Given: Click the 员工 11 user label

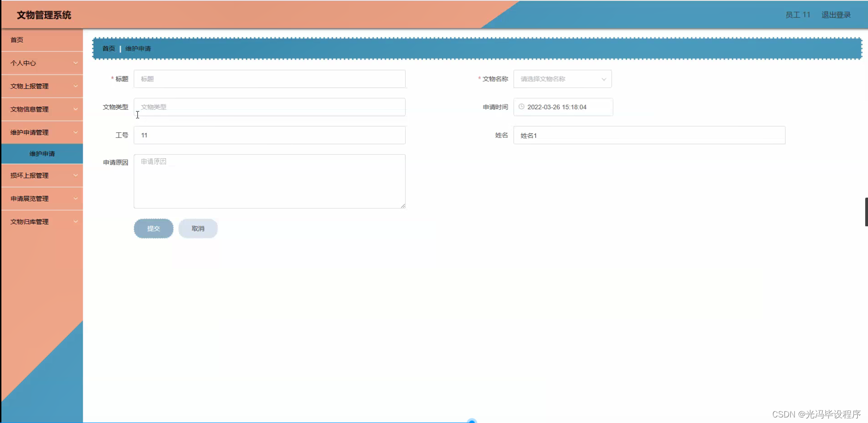Looking at the screenshot, I should point(798,15).
